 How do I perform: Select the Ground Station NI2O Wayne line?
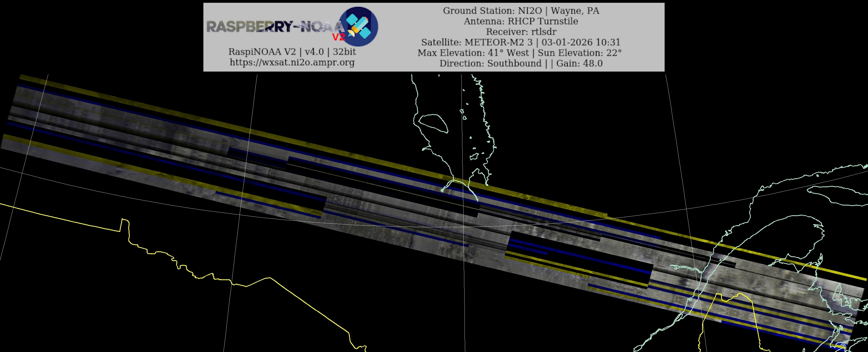[x=521, y=11]
